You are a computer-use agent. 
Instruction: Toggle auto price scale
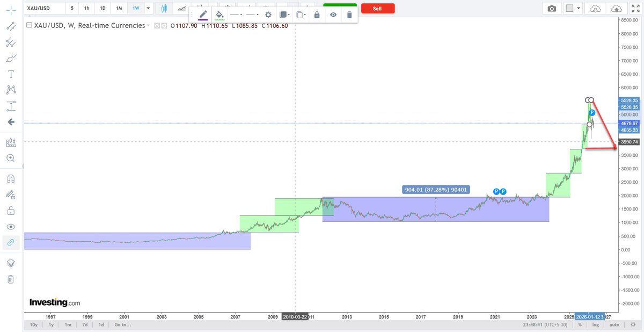(615, 324)
